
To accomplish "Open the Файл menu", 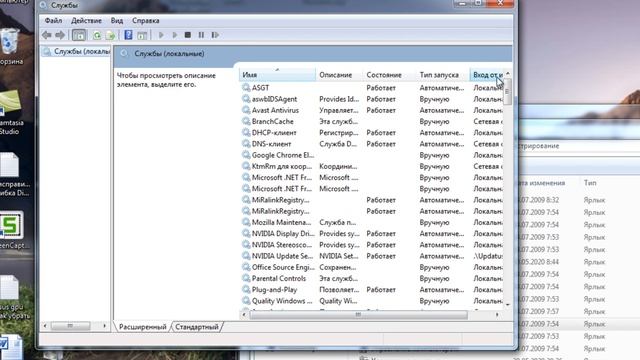I will tap(53, 20).
